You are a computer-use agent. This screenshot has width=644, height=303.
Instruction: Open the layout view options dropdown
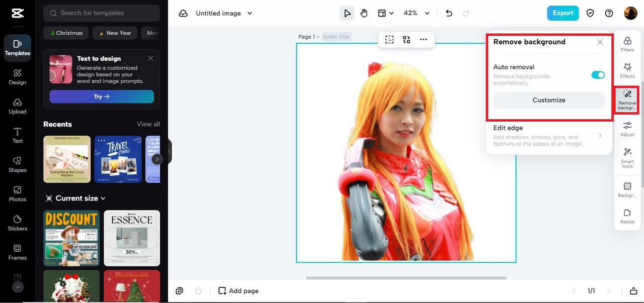pos(386,14)
